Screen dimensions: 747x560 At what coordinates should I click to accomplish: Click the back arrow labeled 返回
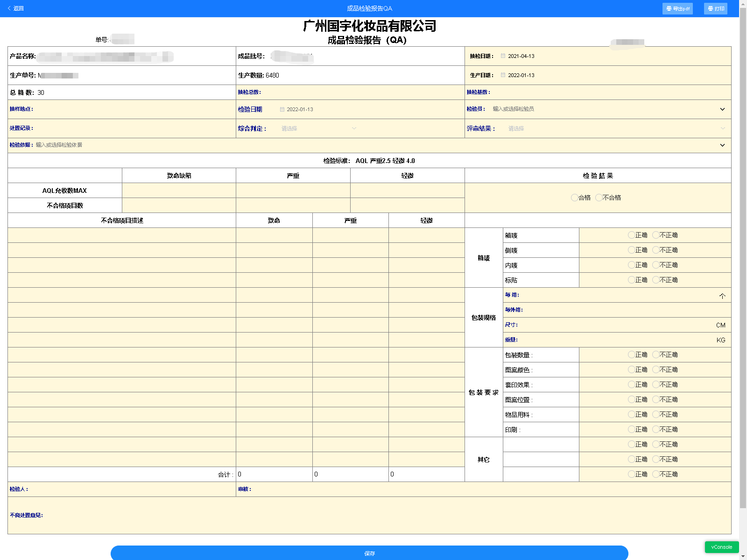pos(15,8)
